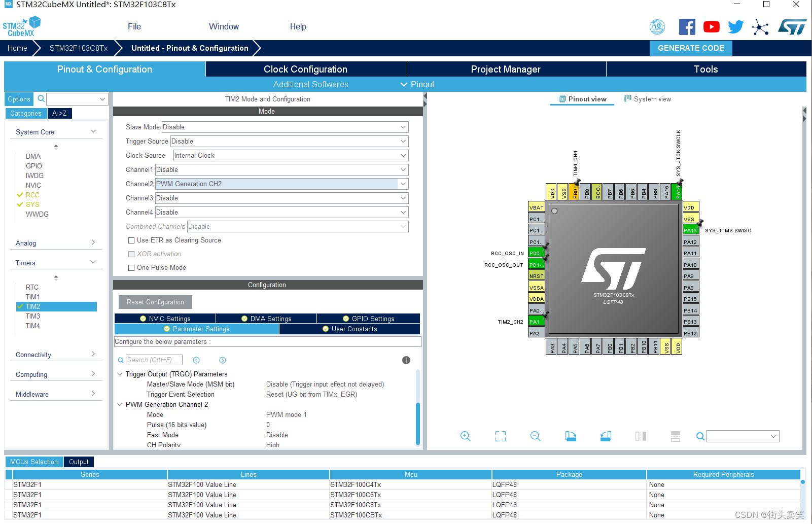Screen dimensions: 812x524
Task: Click the zoom out icon under pinout
Action: point(535,436)
